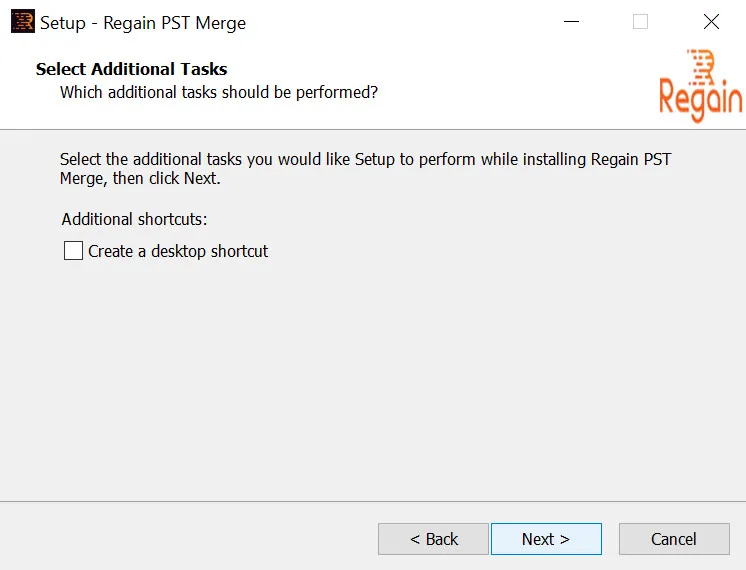Click the pixelated R symbol above Regain
Screen dimensions: 746x570
[701, 66]
